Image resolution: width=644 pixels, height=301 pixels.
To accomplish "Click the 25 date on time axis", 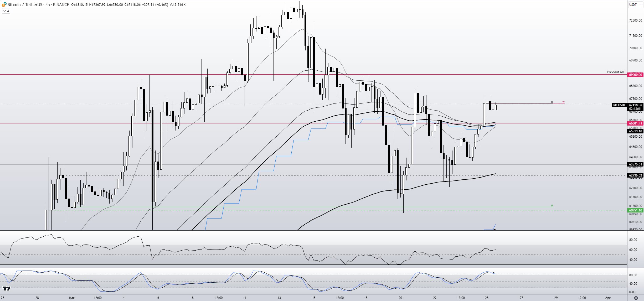I will 487,298.
